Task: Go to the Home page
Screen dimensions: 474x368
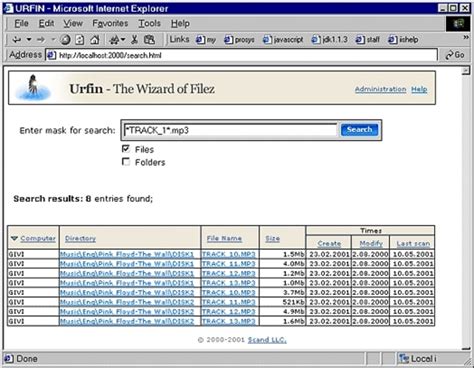Action: pos(95,40)
